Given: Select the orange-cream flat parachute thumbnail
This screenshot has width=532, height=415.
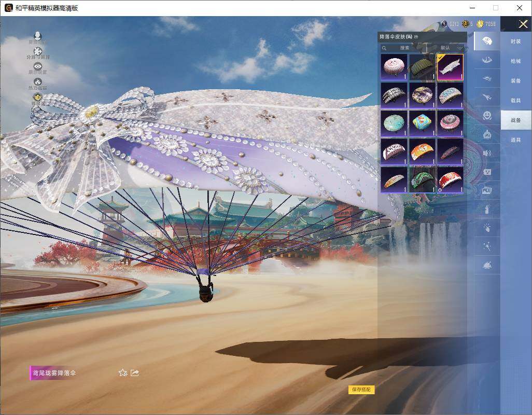Looking at the screenshot, I should pos(394,180).
